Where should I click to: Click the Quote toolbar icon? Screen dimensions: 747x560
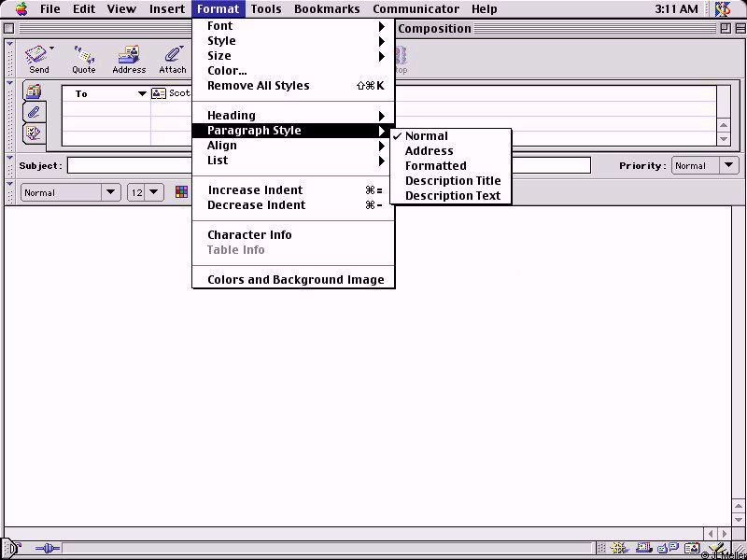[83, 55]
